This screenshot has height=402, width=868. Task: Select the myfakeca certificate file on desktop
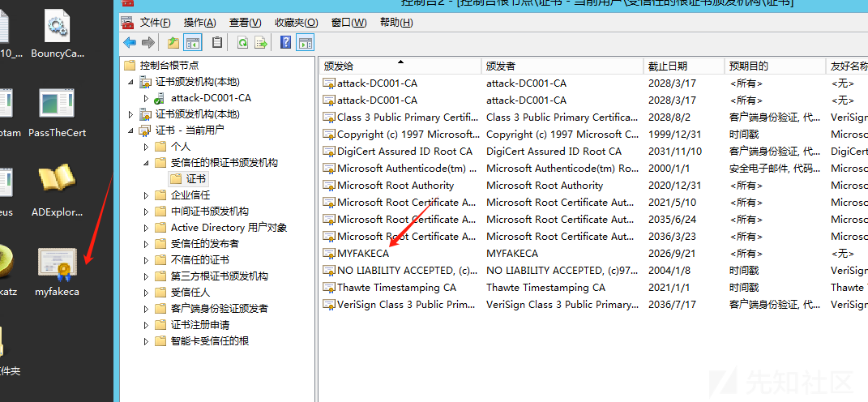[x=57, y=272]
